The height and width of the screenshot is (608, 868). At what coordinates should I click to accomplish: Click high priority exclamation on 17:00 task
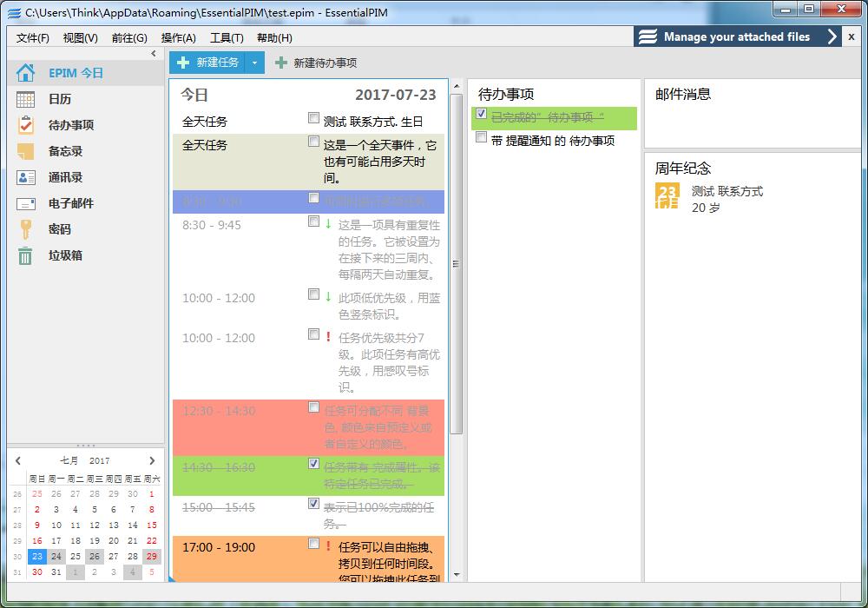pyautogui.click(x=328, y=546)
